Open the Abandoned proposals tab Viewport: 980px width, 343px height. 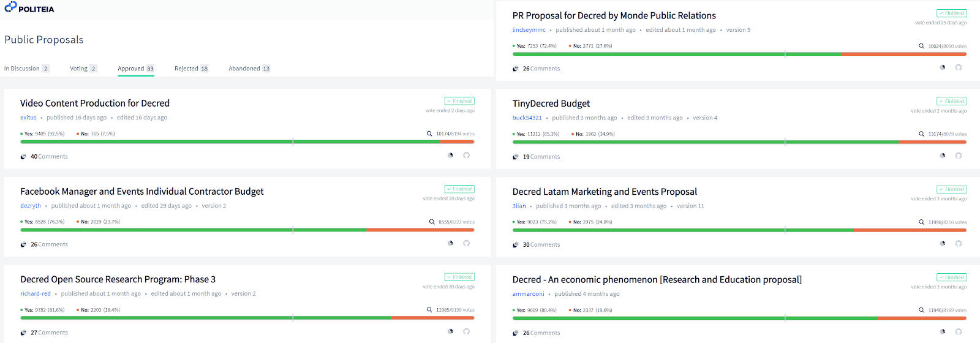[244, 69]
